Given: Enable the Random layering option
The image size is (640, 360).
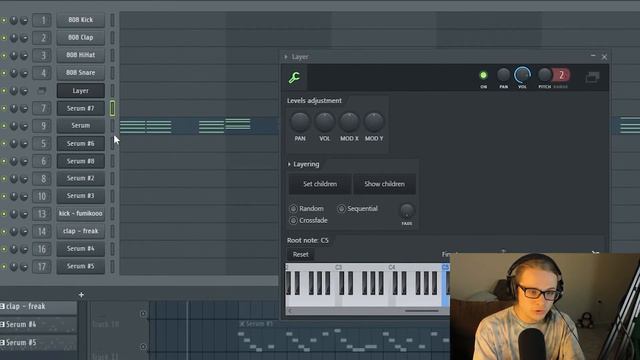Looking at the screenshot, I should coord(293,209).
